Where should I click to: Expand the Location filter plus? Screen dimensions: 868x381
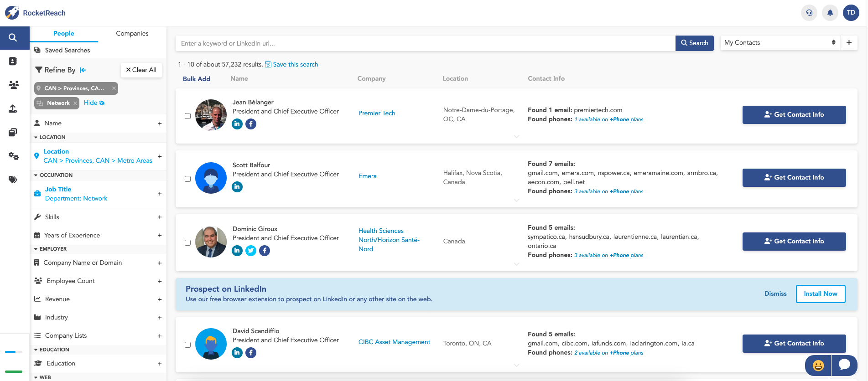(x=160, y=156)
